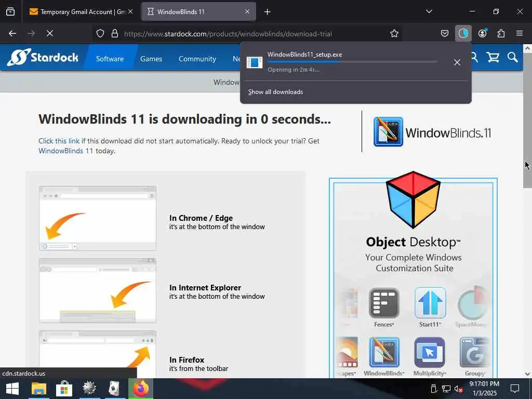The height and width of the screenshot is (399, 532).
Task: Open Microsoft Store from taskbar
Action: [x=64, y=389]
